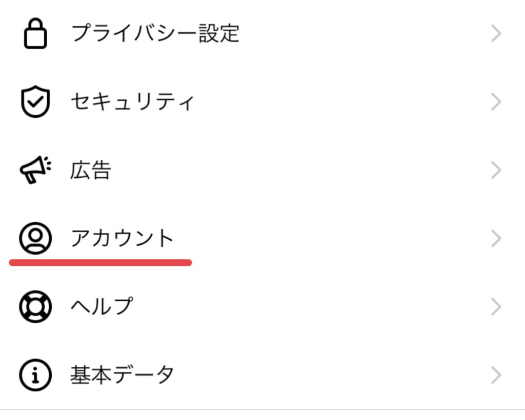Select the person-circle account icon
This screenshot has width=525, height=420.
point(35,238)
